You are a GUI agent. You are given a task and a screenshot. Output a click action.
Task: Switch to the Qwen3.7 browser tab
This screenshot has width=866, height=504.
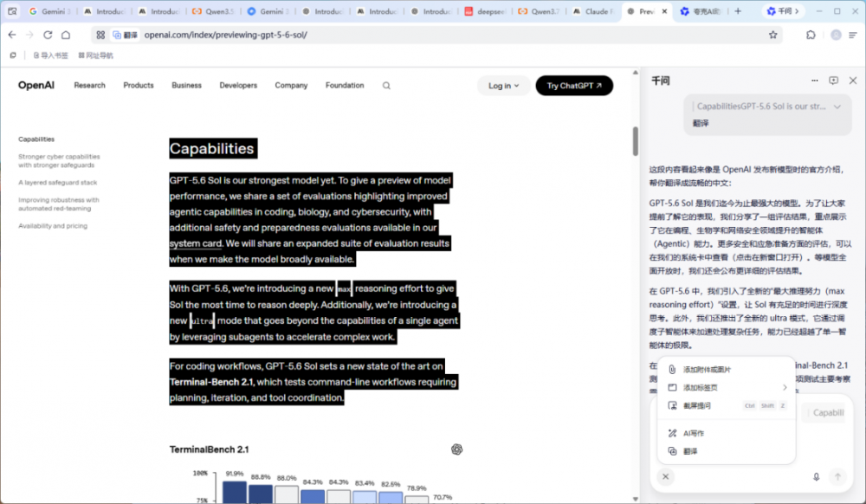coord(540,11)
